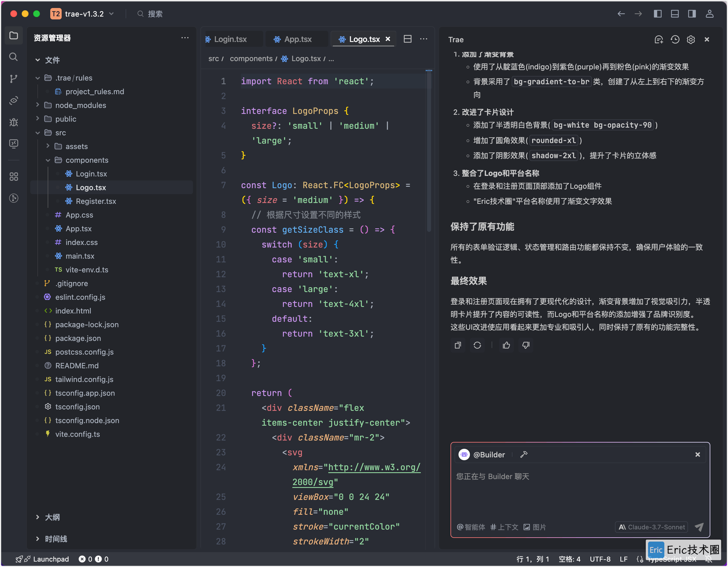Image resolution: width=728 pixels, height=567 pixels.
Task: Click #上下文 context button
Action: 504,527
